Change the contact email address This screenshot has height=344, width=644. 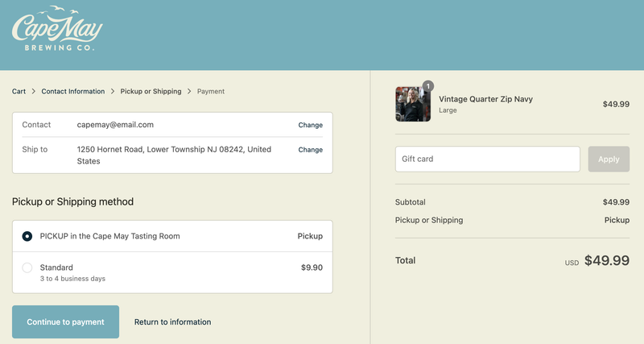311,125
